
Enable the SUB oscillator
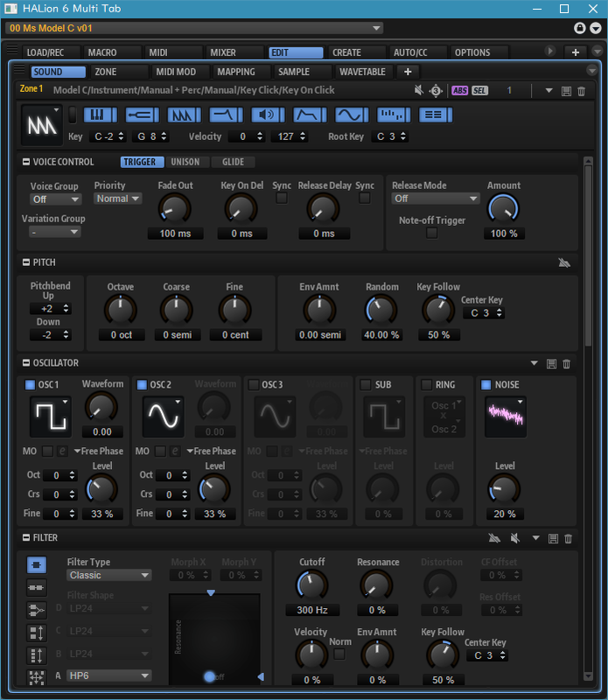click(x=366, y=385)
